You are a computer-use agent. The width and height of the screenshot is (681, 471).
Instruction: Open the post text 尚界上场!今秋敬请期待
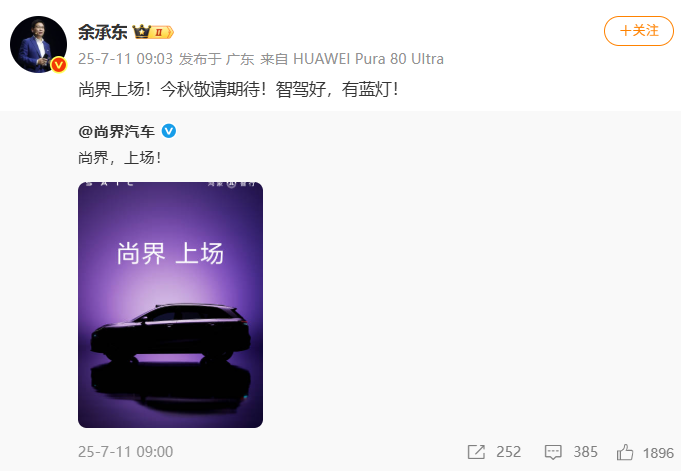coord(238,89)
